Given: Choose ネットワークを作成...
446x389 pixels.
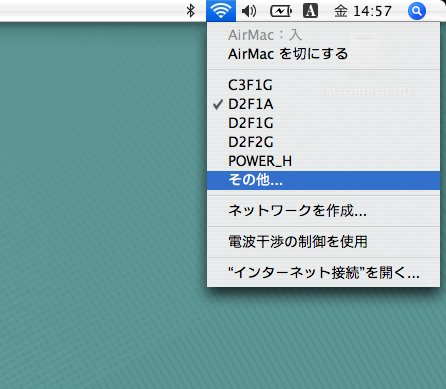Looking at the screenshot, I should pos(323,211).
